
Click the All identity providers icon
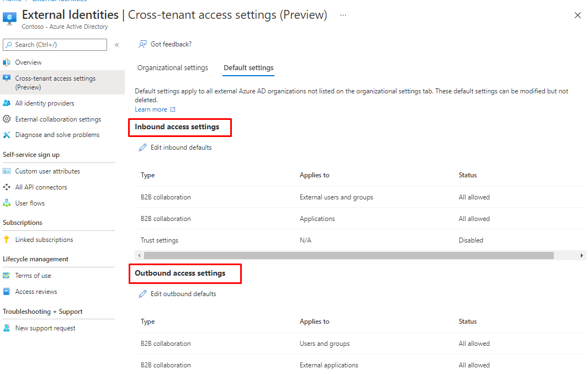click(x=7, y=103)
